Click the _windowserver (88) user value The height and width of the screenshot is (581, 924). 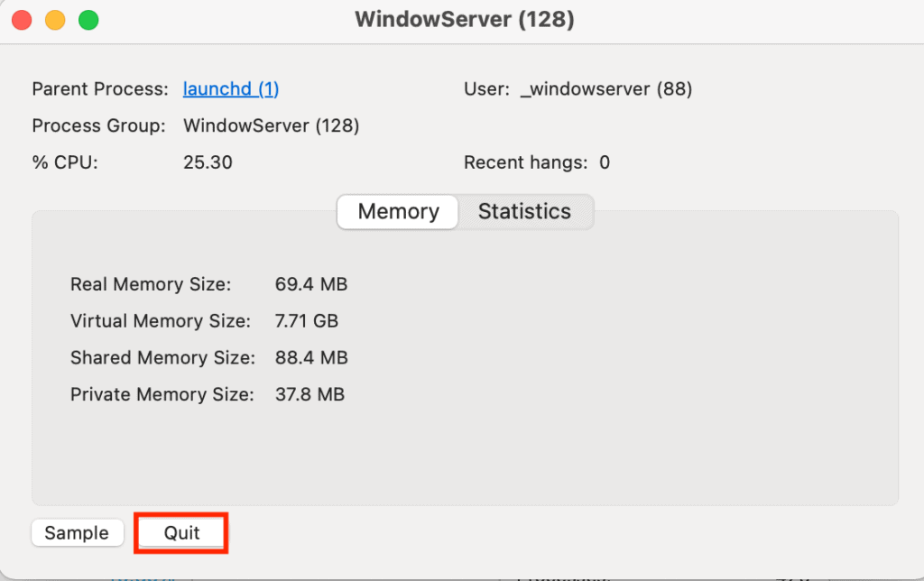pyautogui.click(x=606, y=89)
